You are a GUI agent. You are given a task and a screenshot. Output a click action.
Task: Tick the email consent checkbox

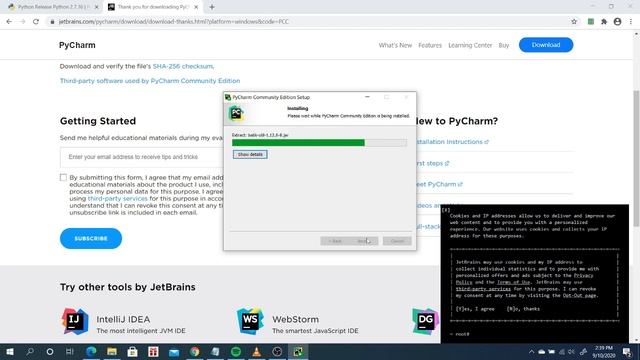click(x=63, y=178)
